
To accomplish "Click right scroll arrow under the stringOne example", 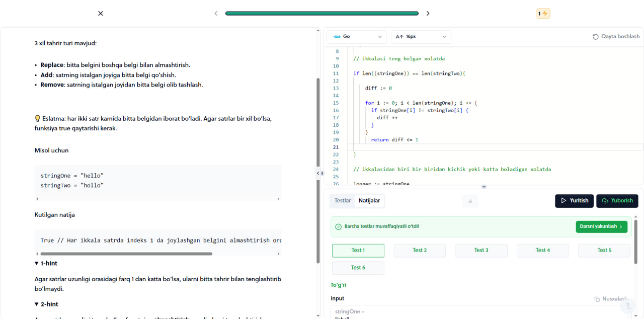I will pyautogui.click(x=278, y=199).
